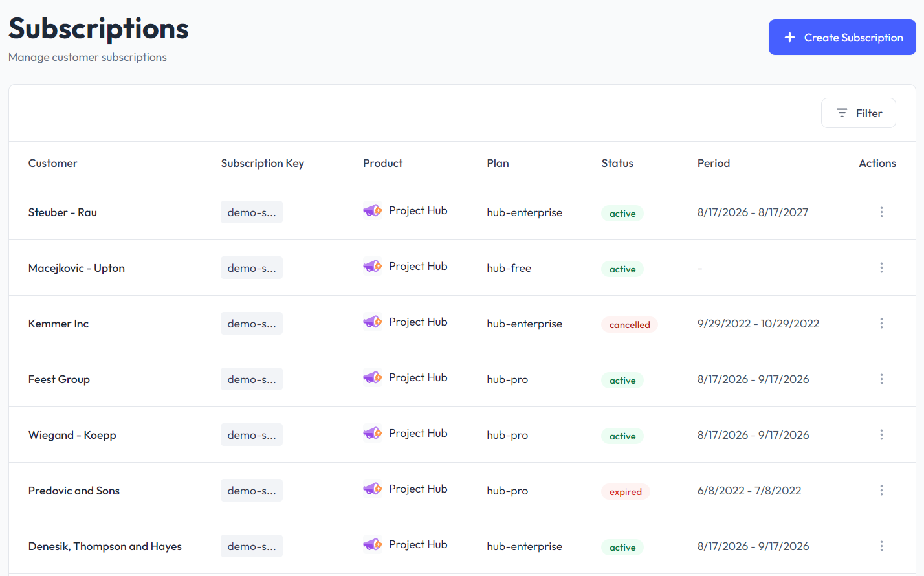The image size is (924, 576).
Task: Click period 9/29/2022 - 10/29/2022
Action: 758,324
